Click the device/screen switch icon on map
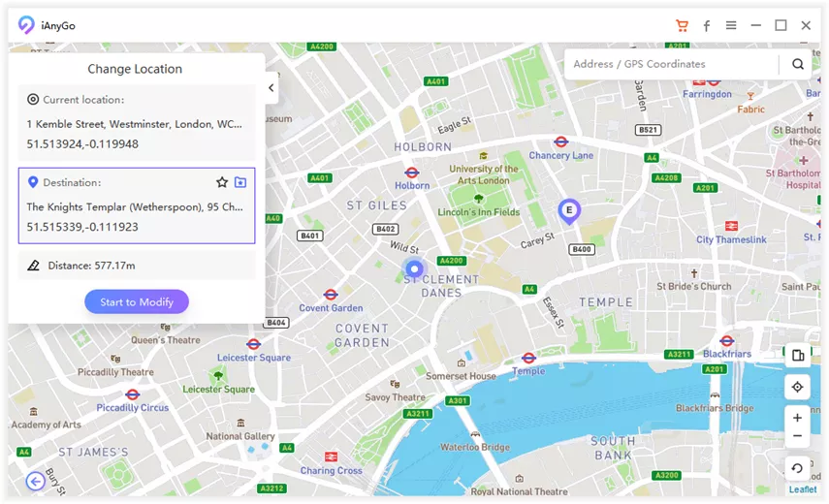829x504 pixels. click(798, 355)
